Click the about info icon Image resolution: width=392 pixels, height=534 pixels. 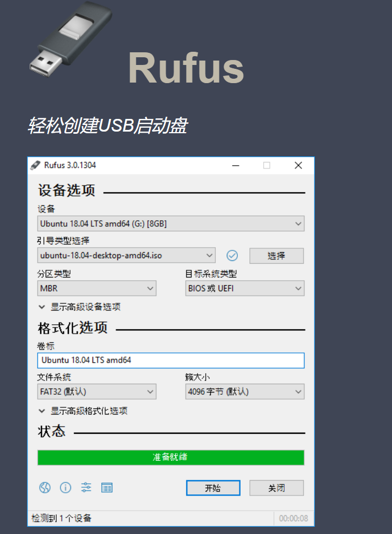[66, 488]
